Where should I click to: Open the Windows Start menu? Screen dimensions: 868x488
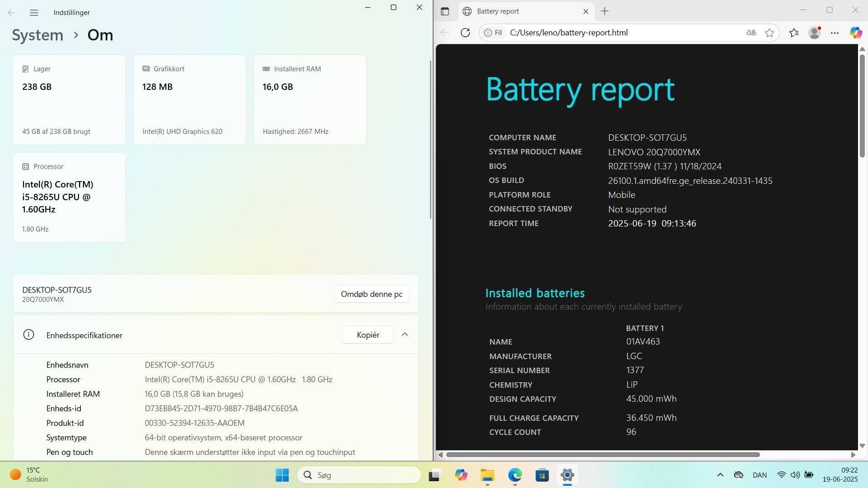[x=282, y=475]
